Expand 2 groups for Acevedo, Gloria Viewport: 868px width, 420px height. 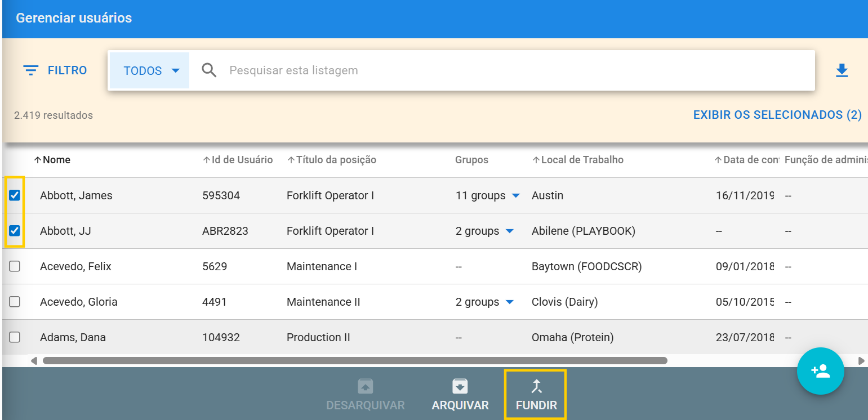(x=509, y=302)
